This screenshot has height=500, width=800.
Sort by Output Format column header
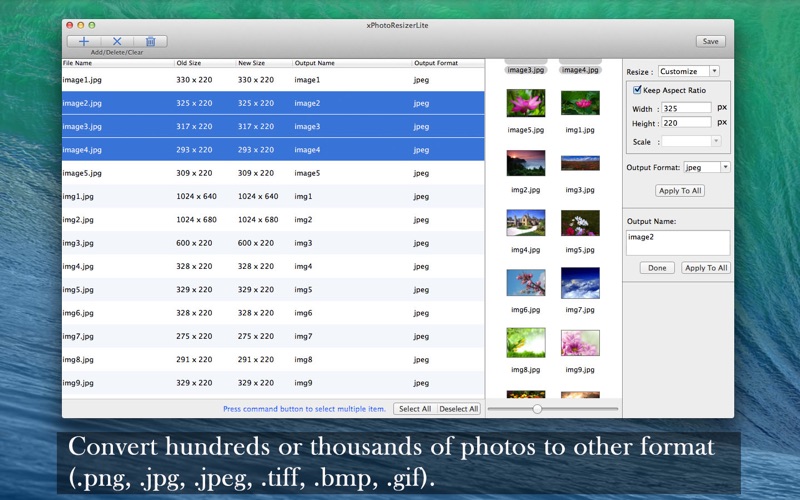coord(448,63)
